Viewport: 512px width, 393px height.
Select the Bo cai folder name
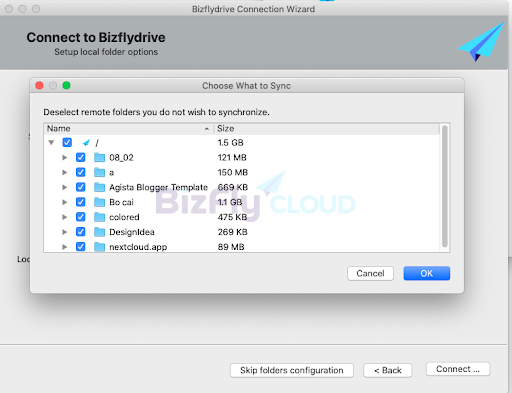tap(121, 202)
